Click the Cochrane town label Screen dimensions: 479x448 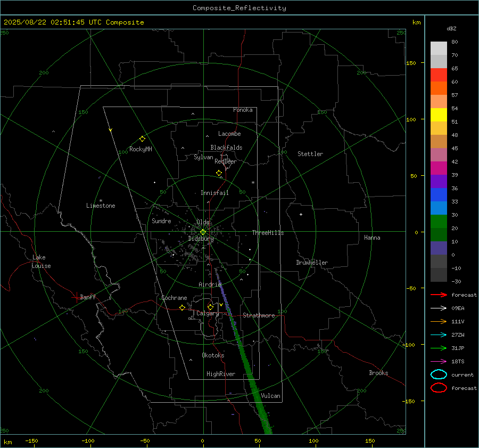point(174,298)
